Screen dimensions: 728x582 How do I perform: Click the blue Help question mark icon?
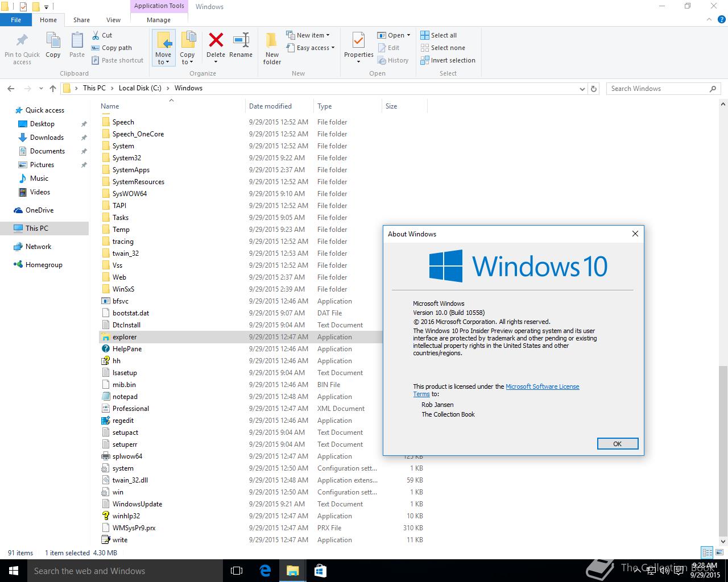721,20
